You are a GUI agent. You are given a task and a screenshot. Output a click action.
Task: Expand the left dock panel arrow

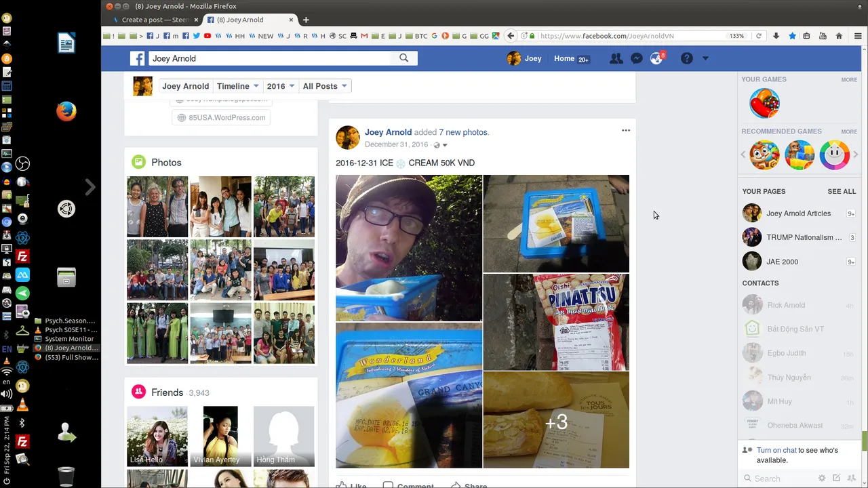tap(90, 187)
